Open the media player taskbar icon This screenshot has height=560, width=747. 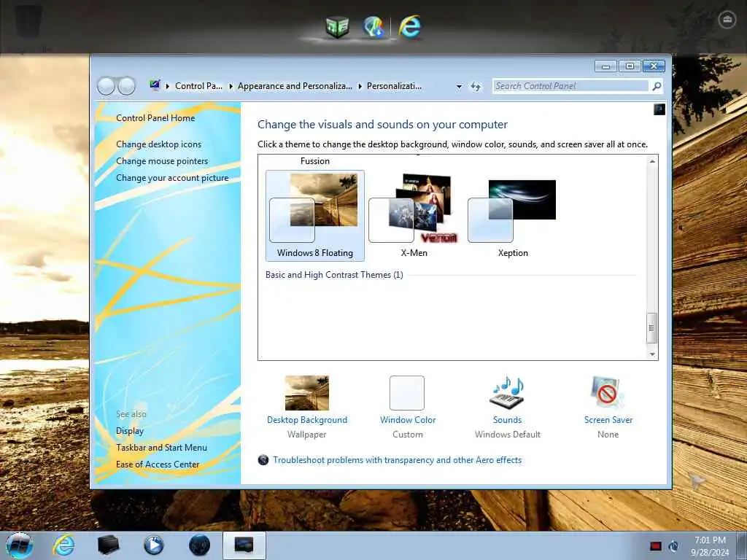pyautogui.click(x=153, y=545)
